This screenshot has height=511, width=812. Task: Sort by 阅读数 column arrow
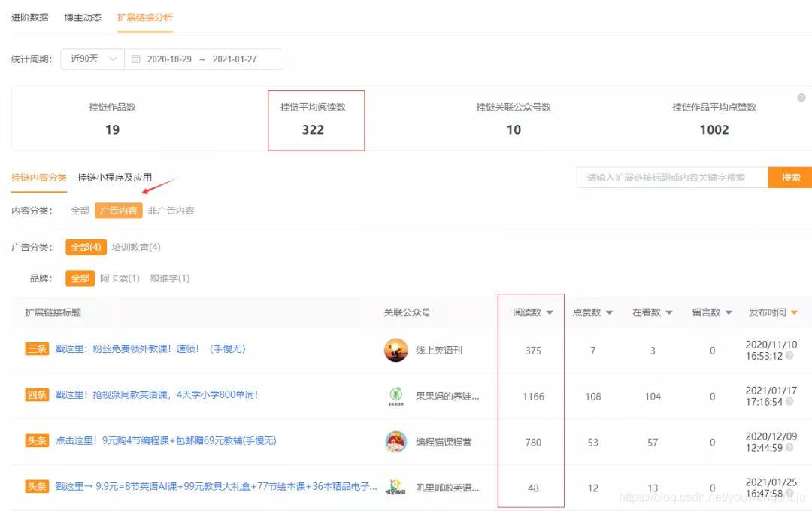pos(550,313)
